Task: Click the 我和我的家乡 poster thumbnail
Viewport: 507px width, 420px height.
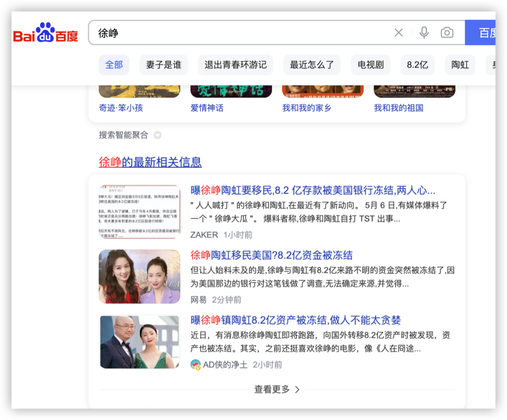Action: (323, 92)
